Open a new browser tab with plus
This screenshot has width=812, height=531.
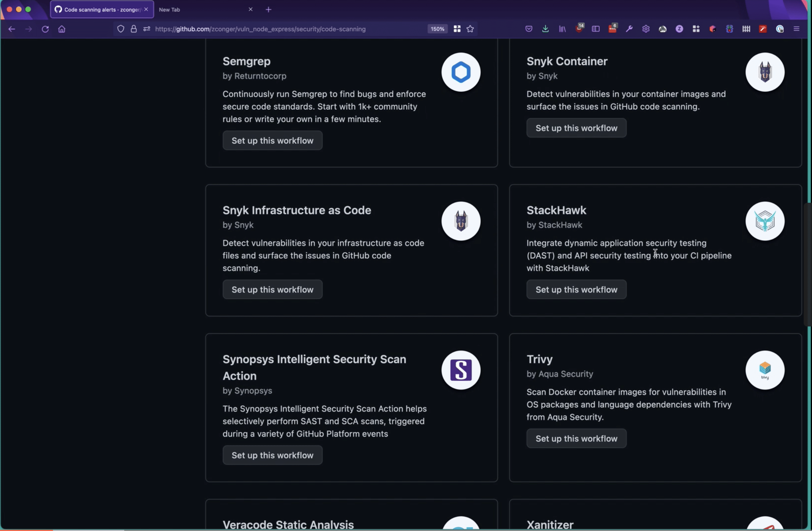(268, 10)
